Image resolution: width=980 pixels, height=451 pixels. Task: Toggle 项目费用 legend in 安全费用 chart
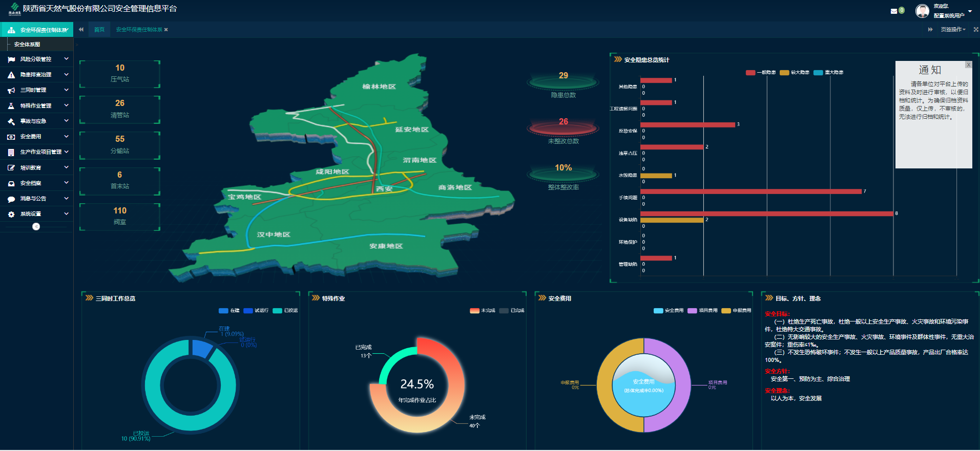tap(702, 311)
